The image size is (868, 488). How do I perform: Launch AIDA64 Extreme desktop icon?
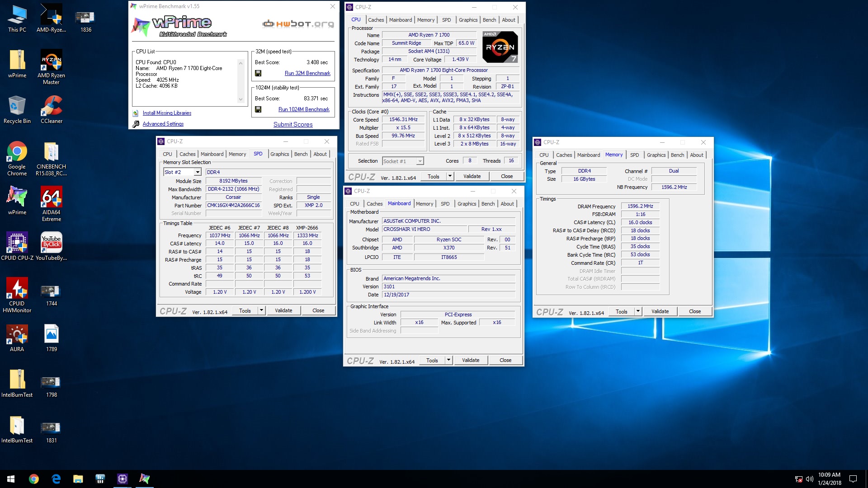[52, 204]
